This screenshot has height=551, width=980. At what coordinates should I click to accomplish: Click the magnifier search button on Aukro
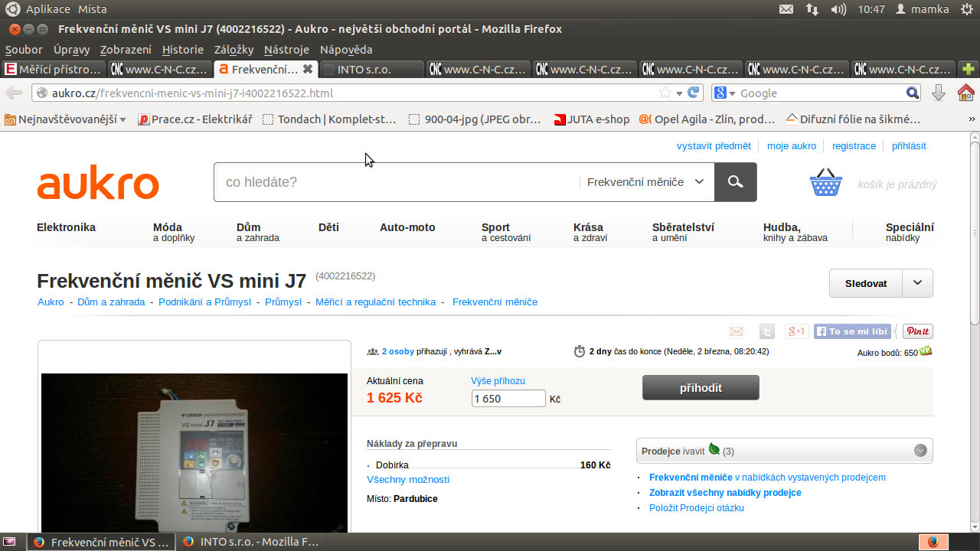pos(735,182)
